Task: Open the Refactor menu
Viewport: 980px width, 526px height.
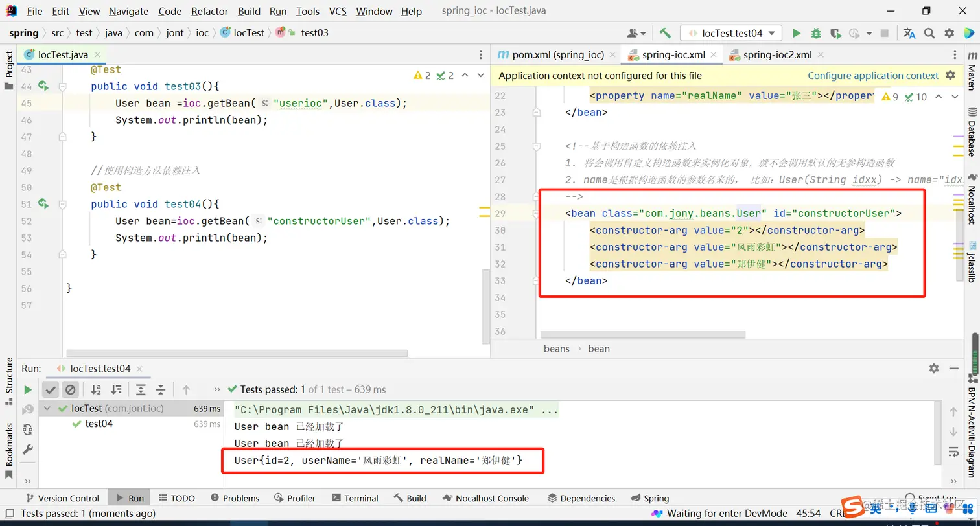Action: pos(210,11)
